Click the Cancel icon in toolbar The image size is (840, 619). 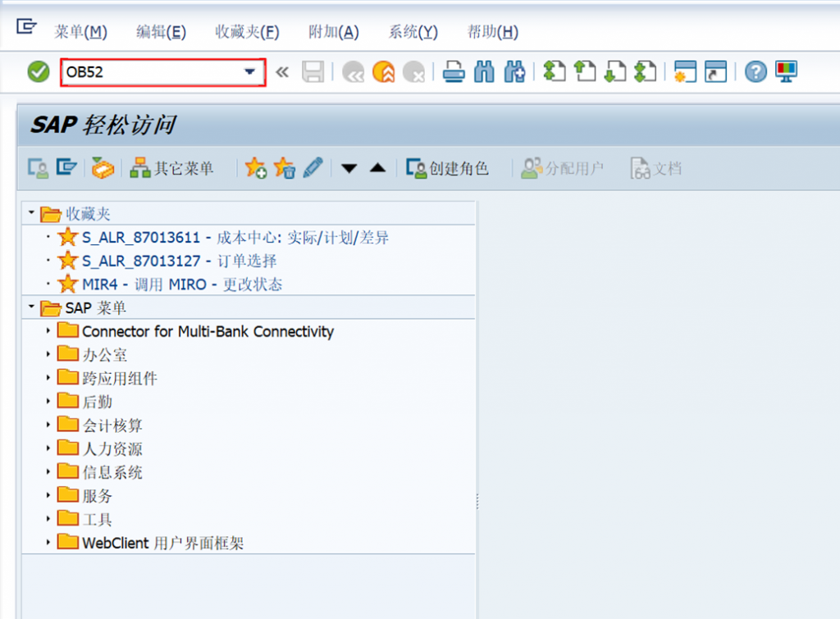coord(414,72)
